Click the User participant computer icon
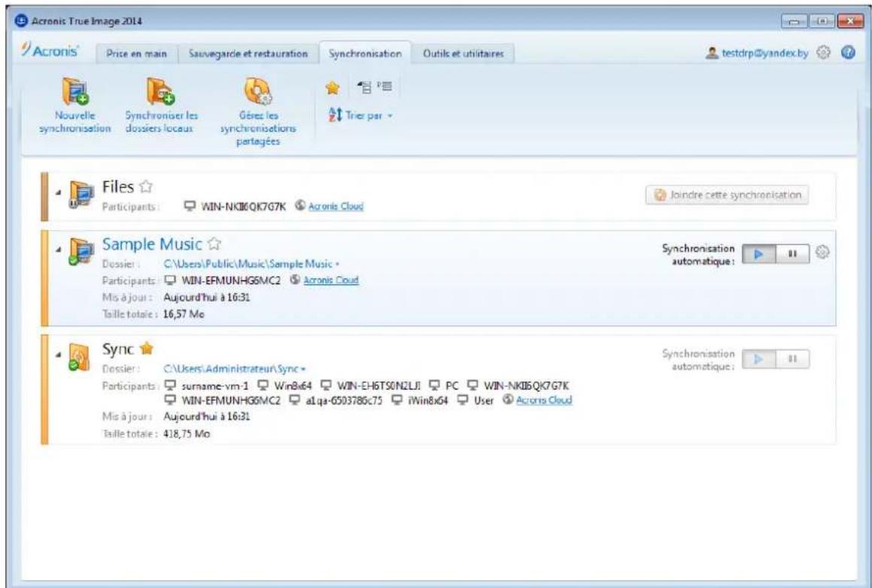This screenshot has width=872, height=588. (463, 400)
